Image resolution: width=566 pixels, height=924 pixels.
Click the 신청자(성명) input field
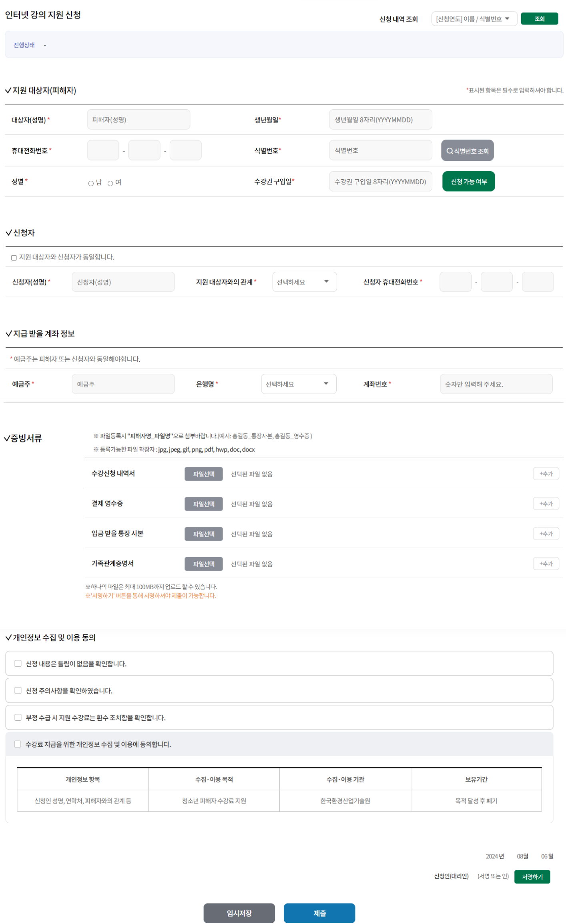(123, 282)
